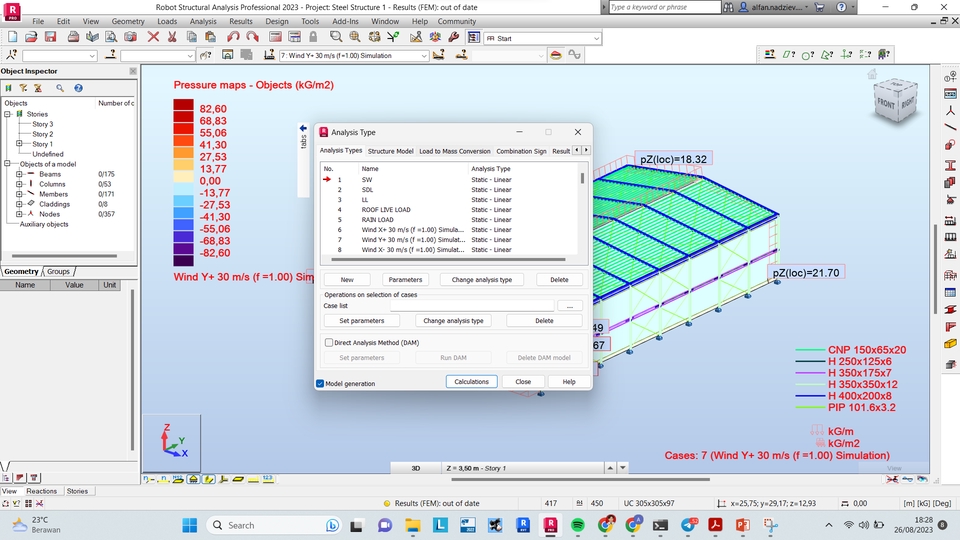The height and width of the screenshot is (540, 960).
Task: Click the Set parameters button under Case list
Action: (x=361, y=320)
